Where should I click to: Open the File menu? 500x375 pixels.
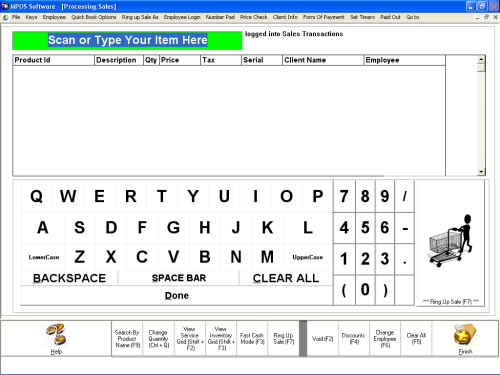(16, 17)
